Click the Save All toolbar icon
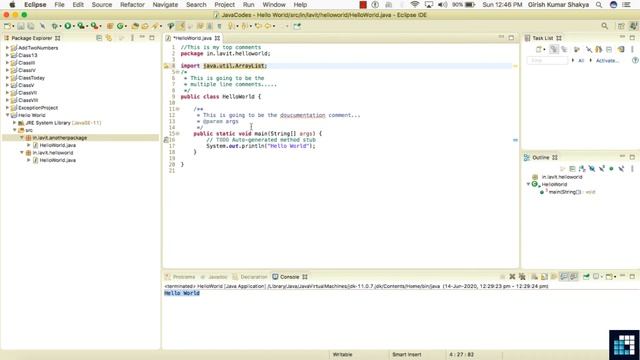 (31, 26)
